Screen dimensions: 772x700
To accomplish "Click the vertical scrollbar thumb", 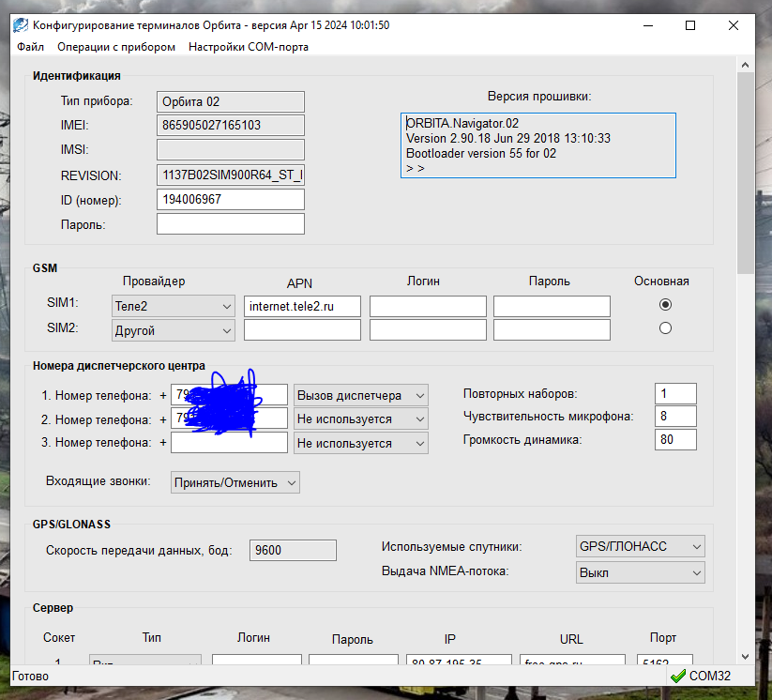I will click(x=746, y=173).
